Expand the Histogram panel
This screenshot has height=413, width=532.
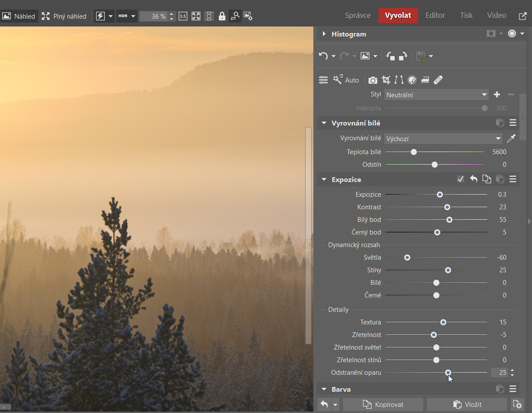(324, 34)
